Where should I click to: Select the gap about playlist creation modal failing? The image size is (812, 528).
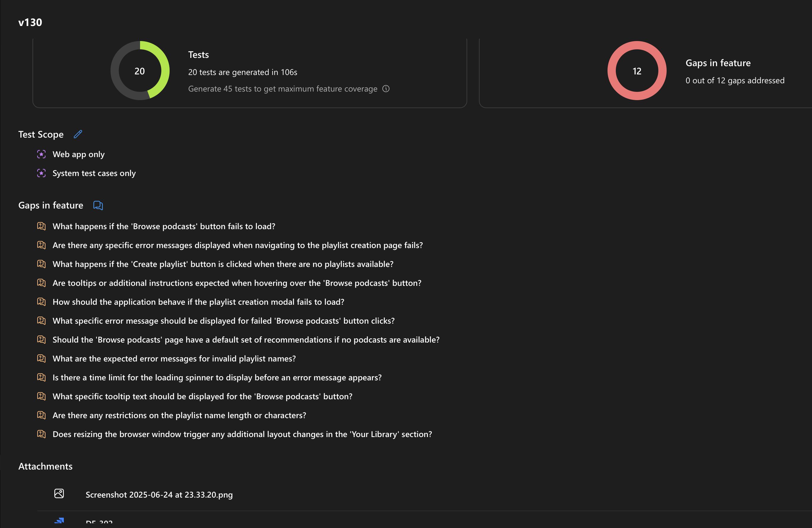tap(198, 302)
